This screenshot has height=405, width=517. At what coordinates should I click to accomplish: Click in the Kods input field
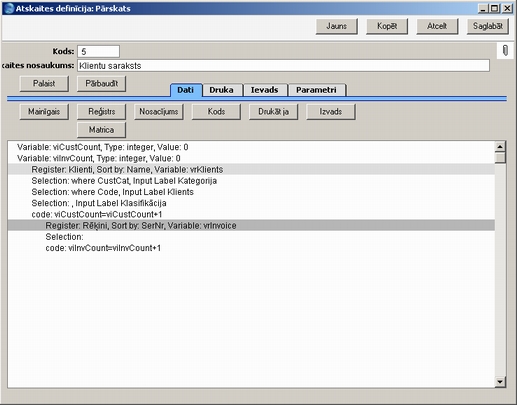[x=99, y=51]
